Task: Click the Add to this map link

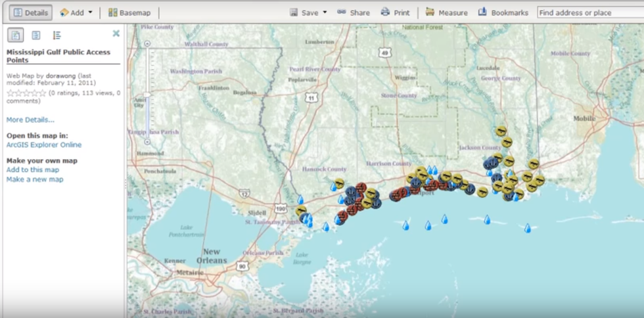Action: 33,170
